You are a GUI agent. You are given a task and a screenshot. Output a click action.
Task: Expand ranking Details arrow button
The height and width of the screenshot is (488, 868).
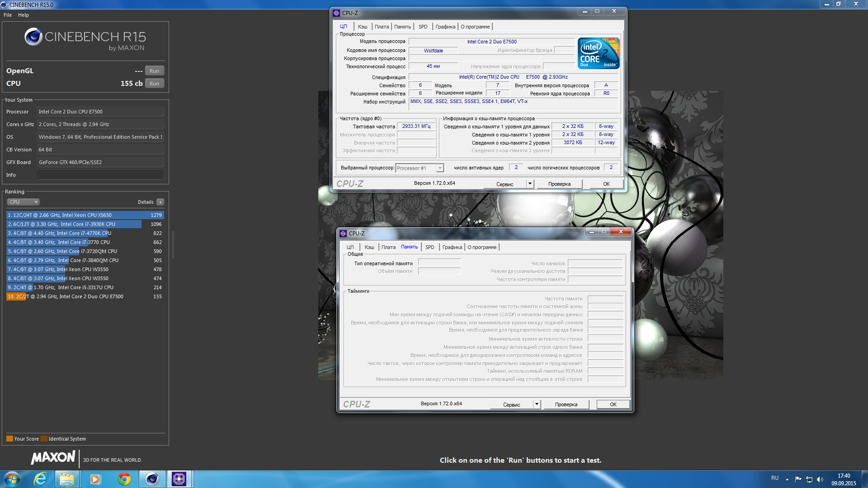click(x=160, y=202)
